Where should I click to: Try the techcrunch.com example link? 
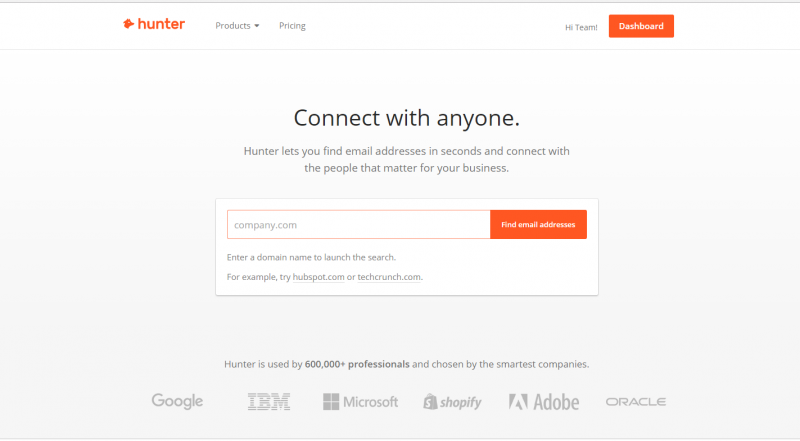pos(389,277)
